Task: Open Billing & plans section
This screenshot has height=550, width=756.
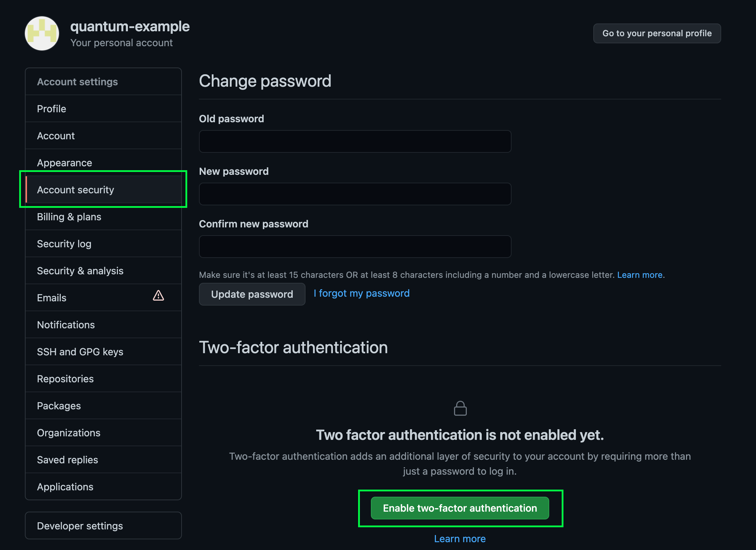Action: [69, 217]
